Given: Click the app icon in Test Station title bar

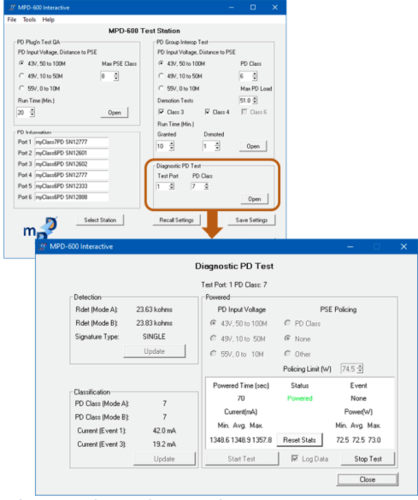Looking at the screenshot, I should [x=12, y=7].
